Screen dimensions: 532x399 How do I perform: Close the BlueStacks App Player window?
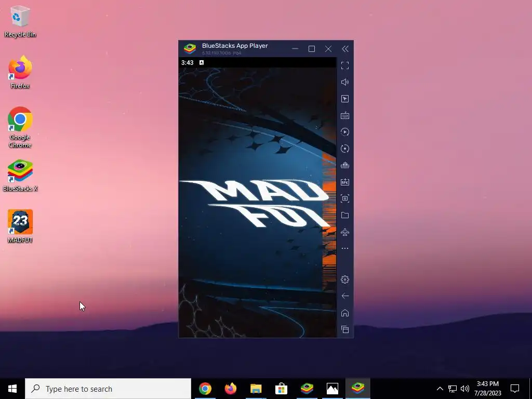328,49
